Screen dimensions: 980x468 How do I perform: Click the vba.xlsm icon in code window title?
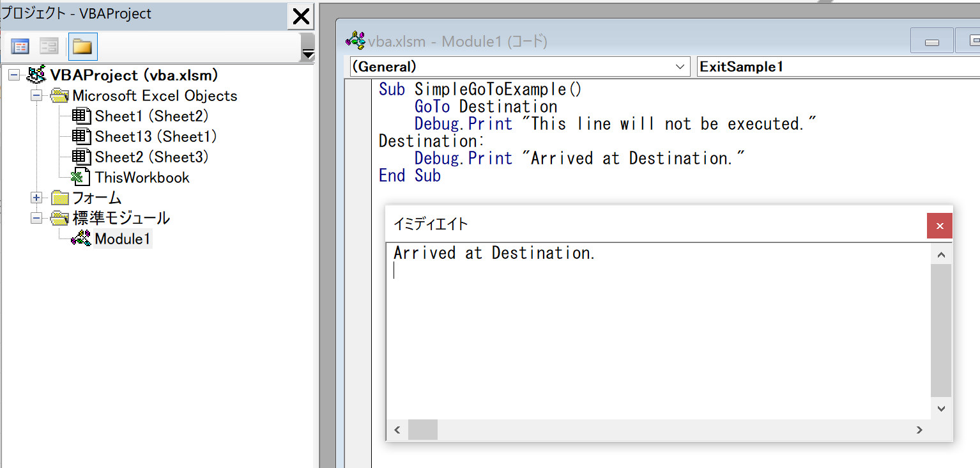click(355, 40)
